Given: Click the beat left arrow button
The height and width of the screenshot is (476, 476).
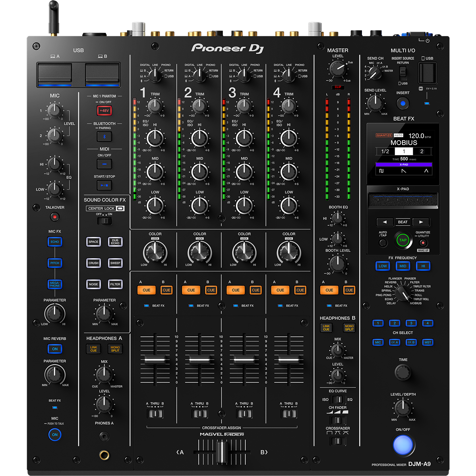Looking at the screenshot, I should [385, 222].
